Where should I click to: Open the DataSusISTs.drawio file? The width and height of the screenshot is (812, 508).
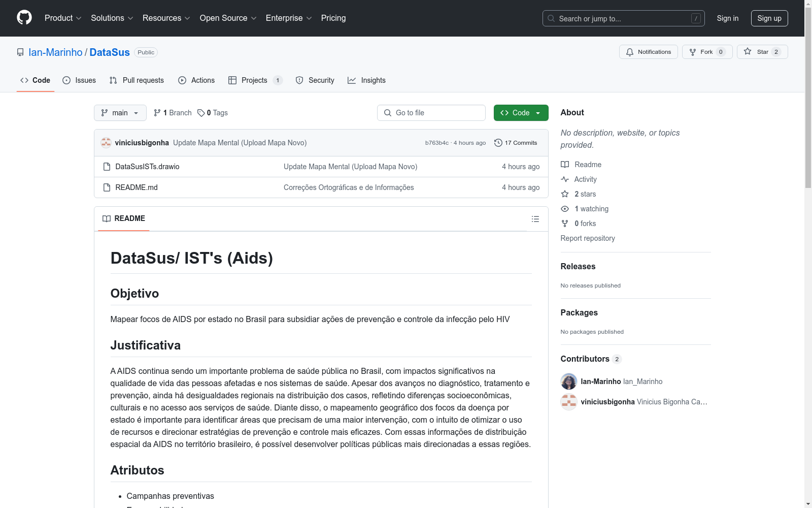(x=147, y=167)
